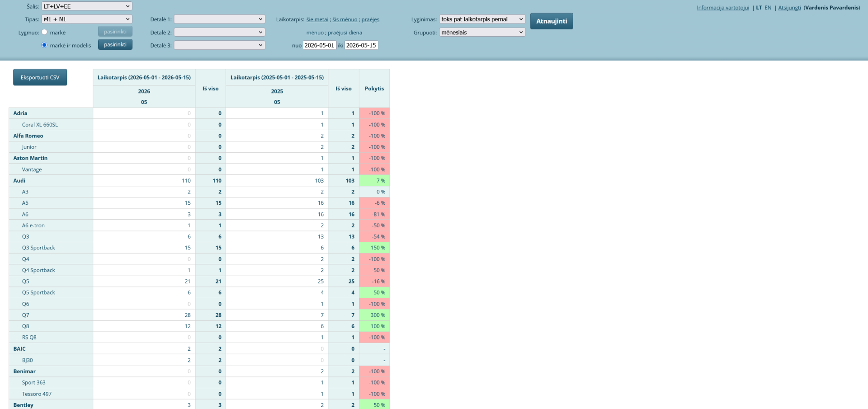Open the Lyginimas comparison dropdown
Viewport: 868px width, 409px height.
click(x=482, y=19)
